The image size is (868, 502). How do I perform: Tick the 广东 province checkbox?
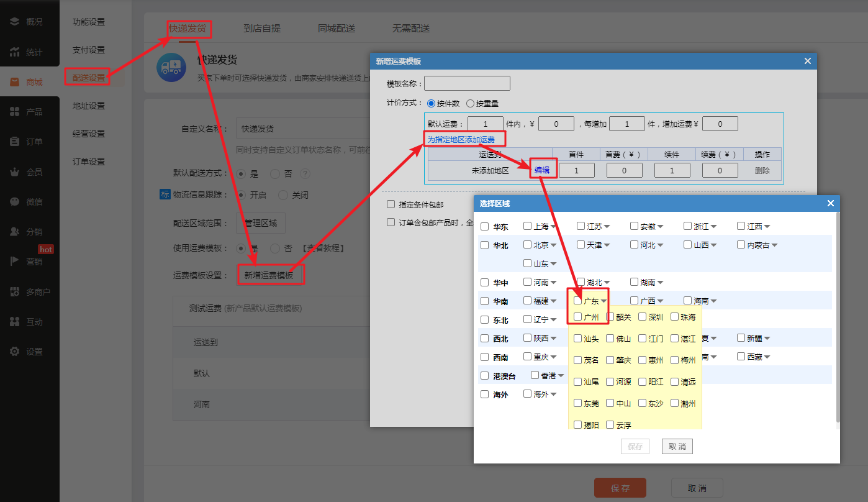click(x=578, y=301)
